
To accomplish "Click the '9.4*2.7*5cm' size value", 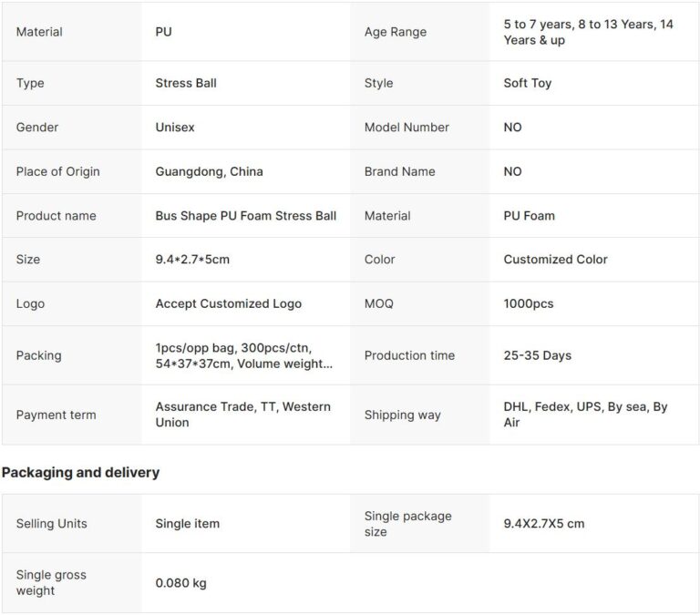I will point(192,260).
